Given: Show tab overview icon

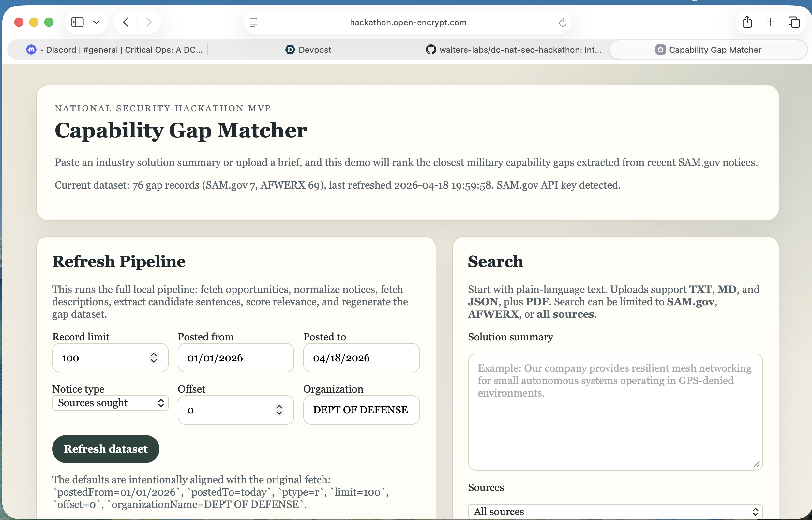Looking at the screenshot, I should (794, 22).
